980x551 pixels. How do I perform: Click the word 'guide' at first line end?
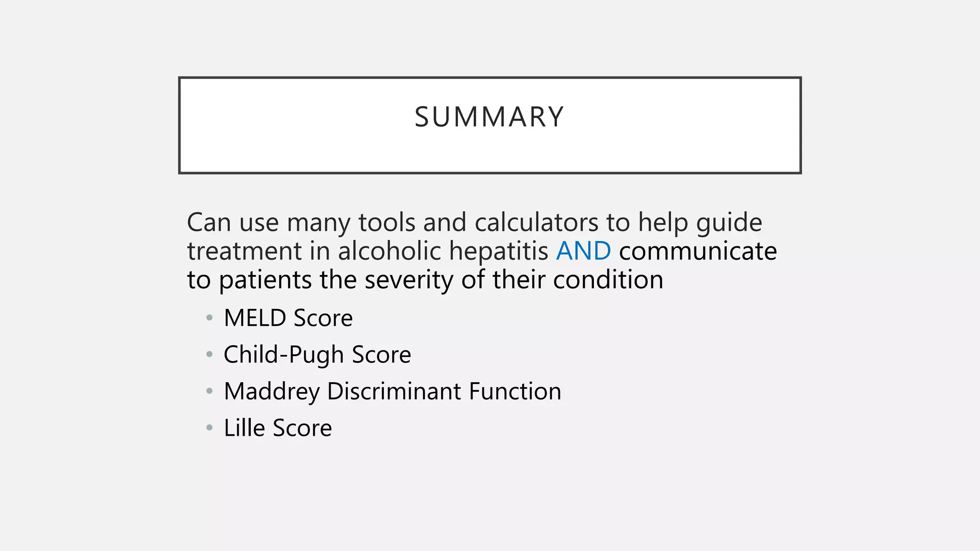click(x=729, y=223)
